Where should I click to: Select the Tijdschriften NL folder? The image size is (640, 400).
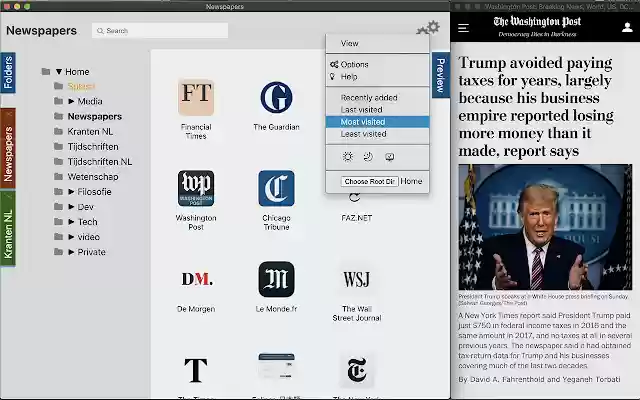coord(100,162)
